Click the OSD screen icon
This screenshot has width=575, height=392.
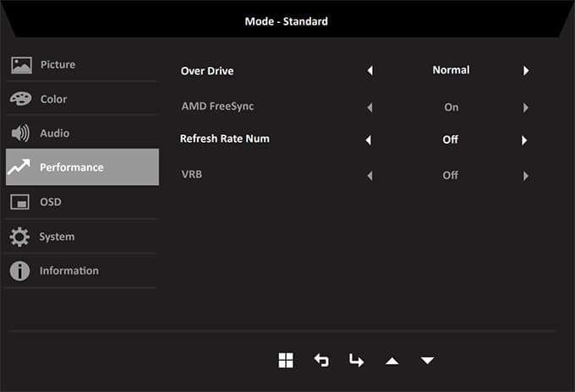click(x=19, y=202)
